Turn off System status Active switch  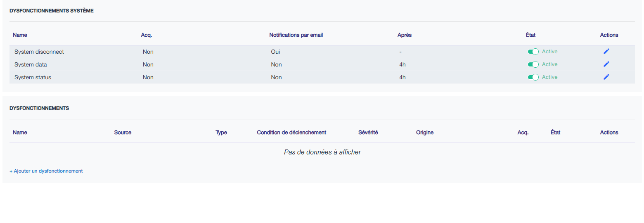click(533, 77)
